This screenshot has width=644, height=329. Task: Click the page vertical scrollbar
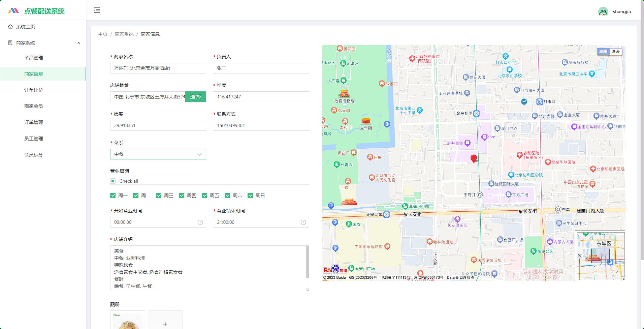coord(642,130)
